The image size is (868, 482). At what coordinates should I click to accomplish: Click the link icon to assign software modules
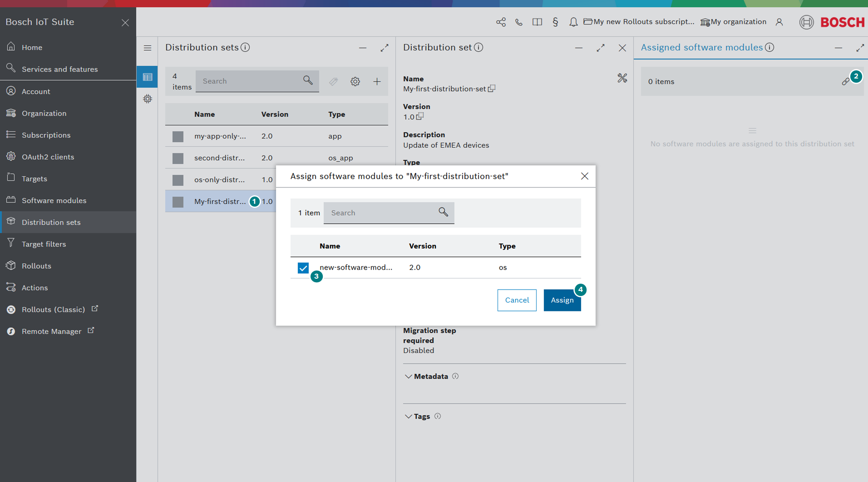tap(845, 82)
